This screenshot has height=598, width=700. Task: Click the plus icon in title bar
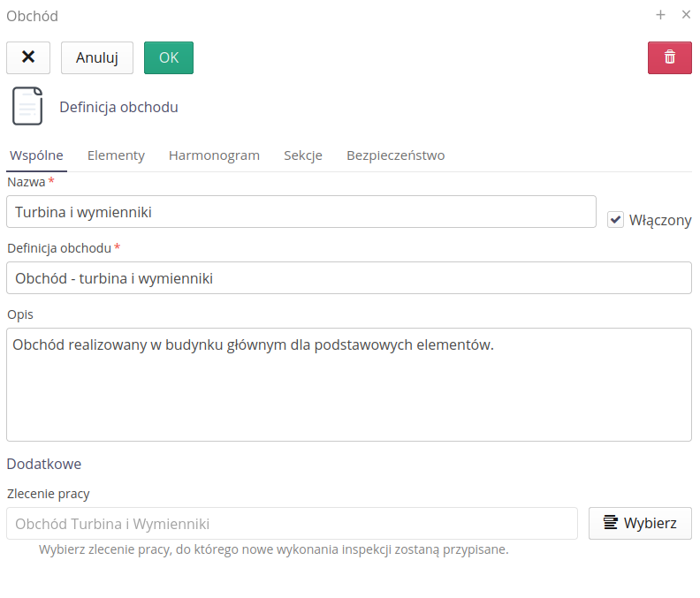[x=660, y=15]
